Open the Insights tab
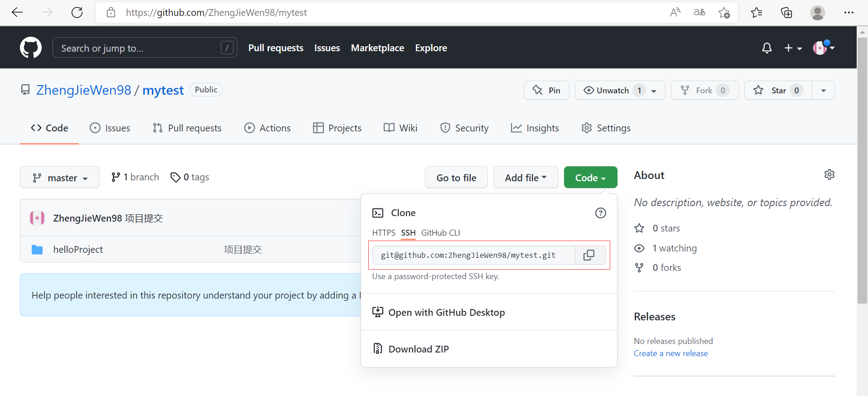Image resolution: width=868 pixels, height=396 pixels. point(535,128)
